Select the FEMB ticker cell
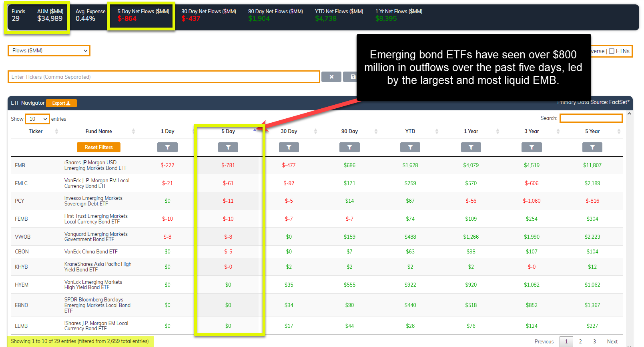 tap(21, 219)
